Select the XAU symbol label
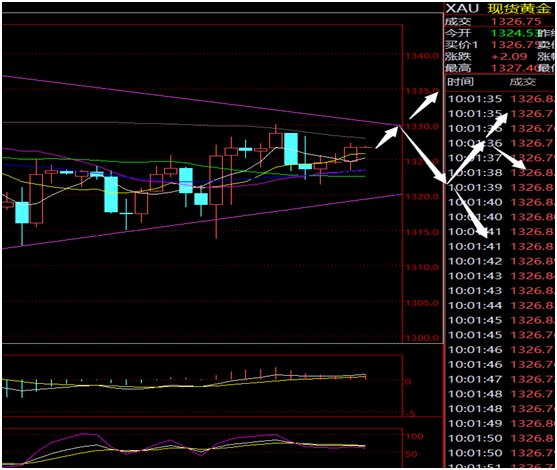This screenshot has width=557, height=470. pyautogui.click(x=462, y=9)
